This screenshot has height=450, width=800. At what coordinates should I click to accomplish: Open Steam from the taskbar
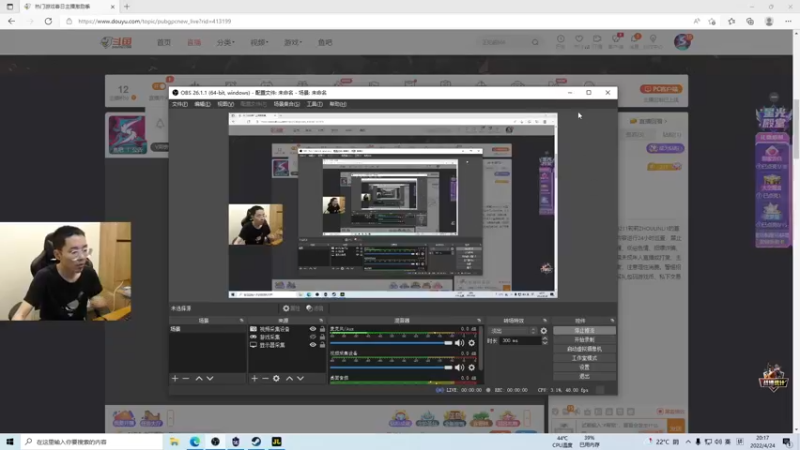256,441
